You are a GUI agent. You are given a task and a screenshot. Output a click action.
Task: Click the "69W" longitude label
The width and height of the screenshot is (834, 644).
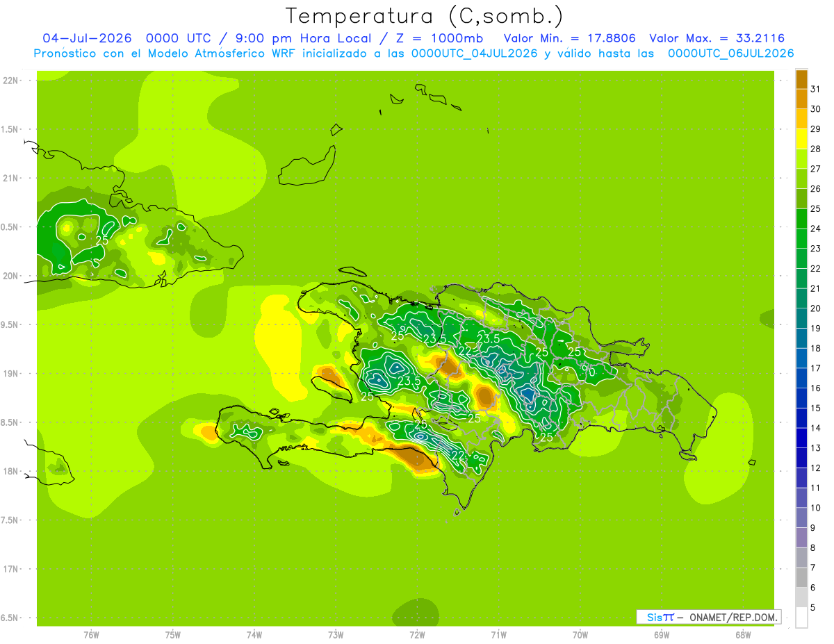(662, 635)
